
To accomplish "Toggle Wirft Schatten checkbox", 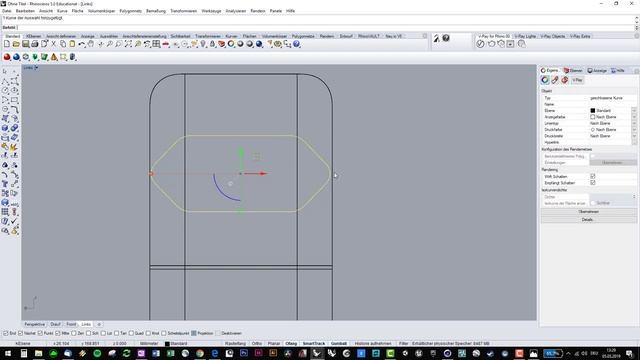I will 593,176.
